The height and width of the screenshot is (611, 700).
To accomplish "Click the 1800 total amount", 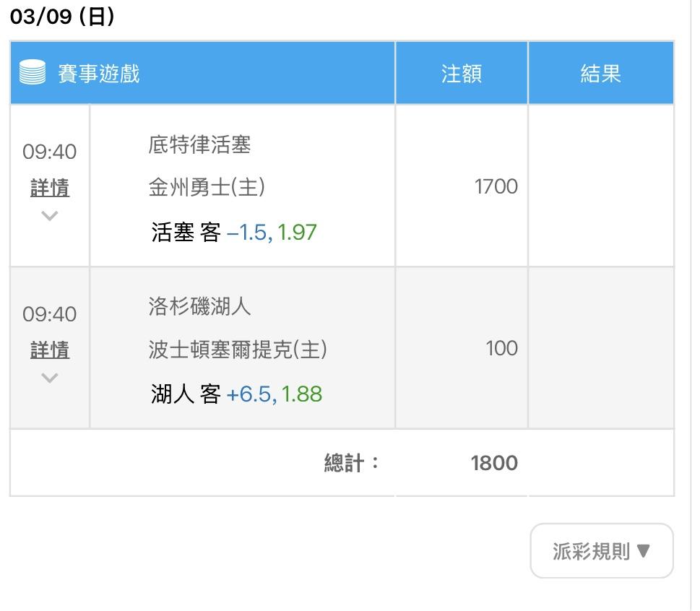I will pyautogui.click(x=494, y=463).
